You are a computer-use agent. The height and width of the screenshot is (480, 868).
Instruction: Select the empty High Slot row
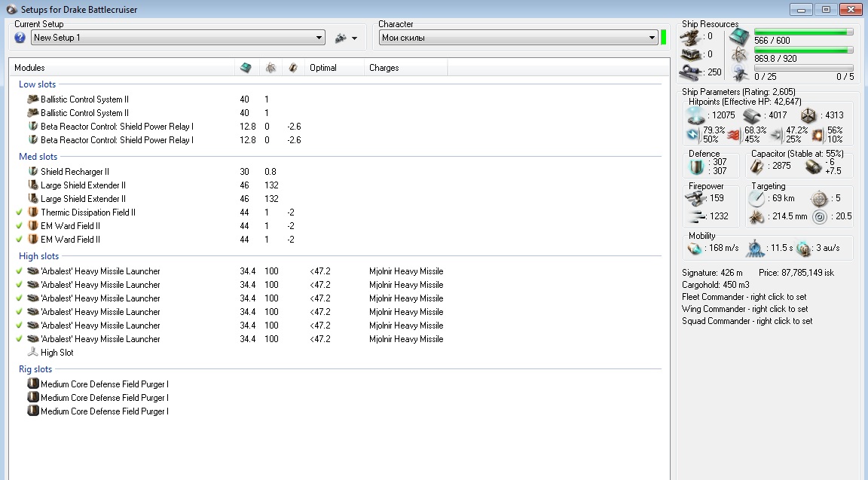tap(57, 353)
